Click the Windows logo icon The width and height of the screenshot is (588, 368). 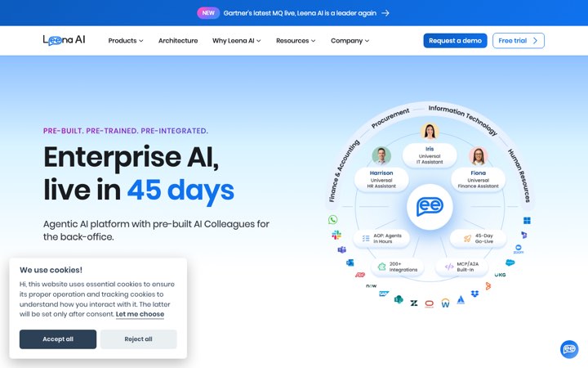tap(527, 221)
